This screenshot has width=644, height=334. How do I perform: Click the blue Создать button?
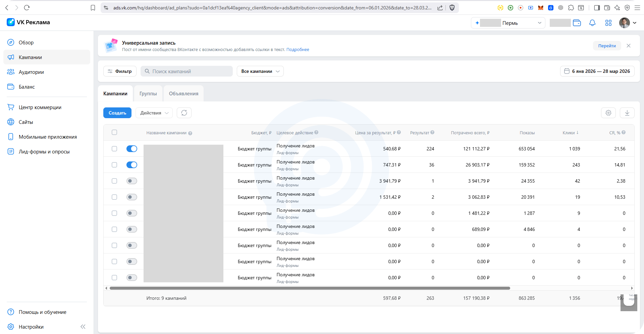(117, 113)
